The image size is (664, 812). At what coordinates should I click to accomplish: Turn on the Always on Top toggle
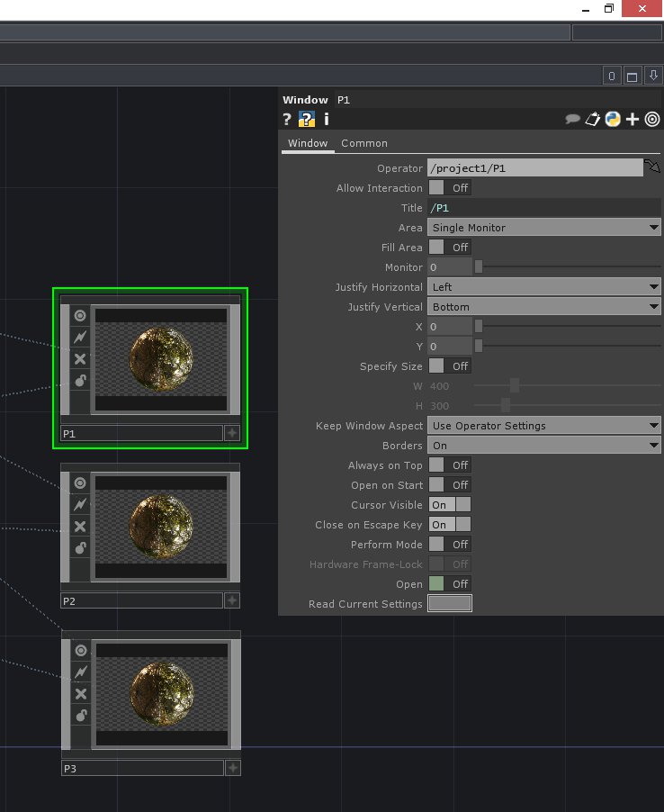[x=449, y=465]
